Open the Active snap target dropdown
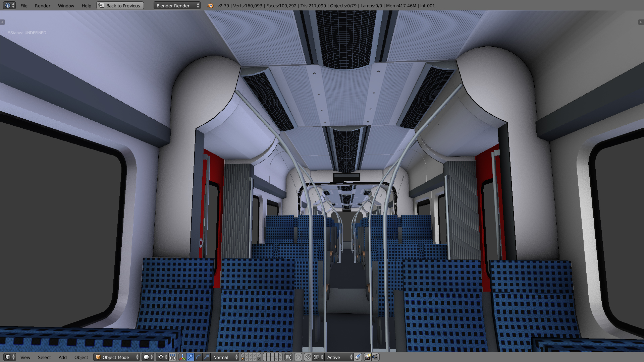 click(339, 357)
